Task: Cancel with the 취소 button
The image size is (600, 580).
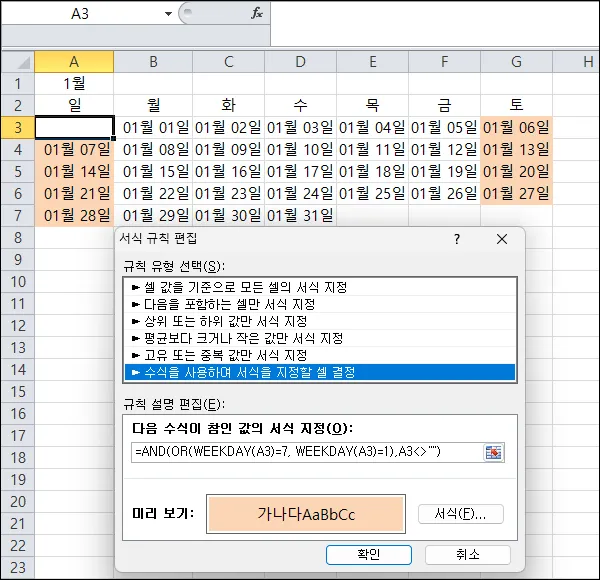Action: point(468,555)
